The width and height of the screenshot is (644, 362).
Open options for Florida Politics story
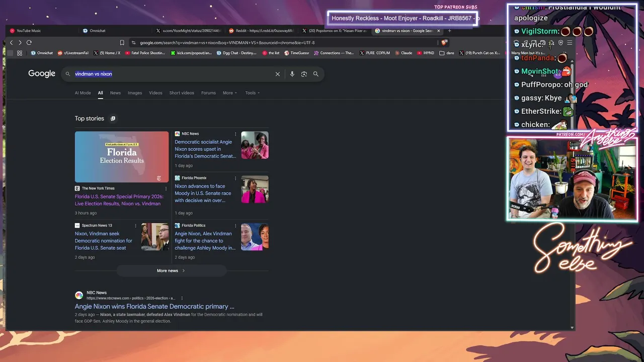pos(235,226)
